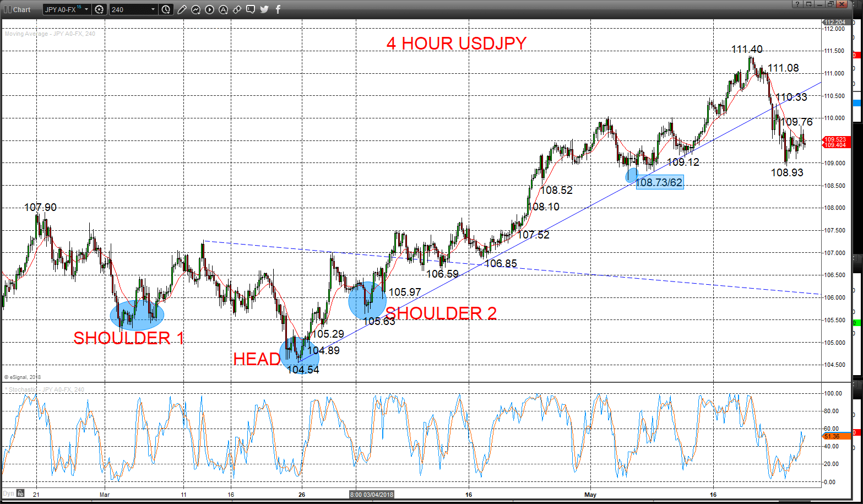Viewport: 863px width, 504px height.
Task: Click the 106.85 price annotation
Action: tap(501, 263)
